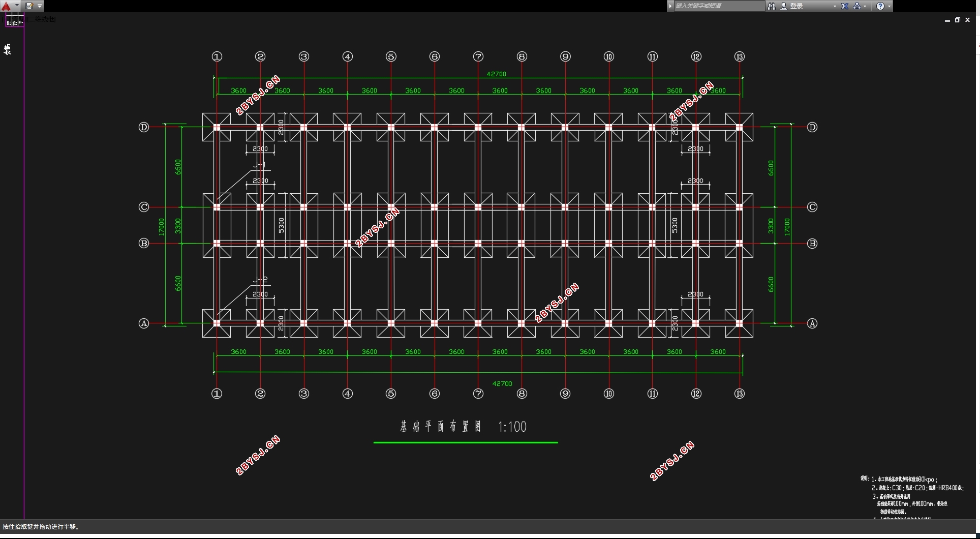Select the drawing title 基础平面布置图

click(441, 427)
